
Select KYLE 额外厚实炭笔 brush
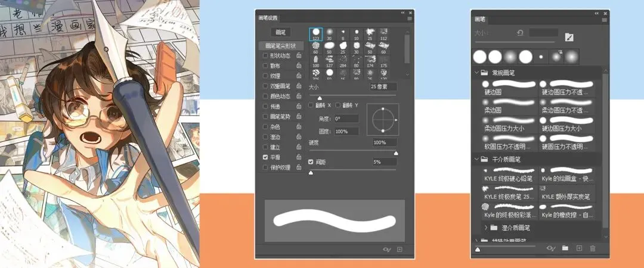point(567,192)
